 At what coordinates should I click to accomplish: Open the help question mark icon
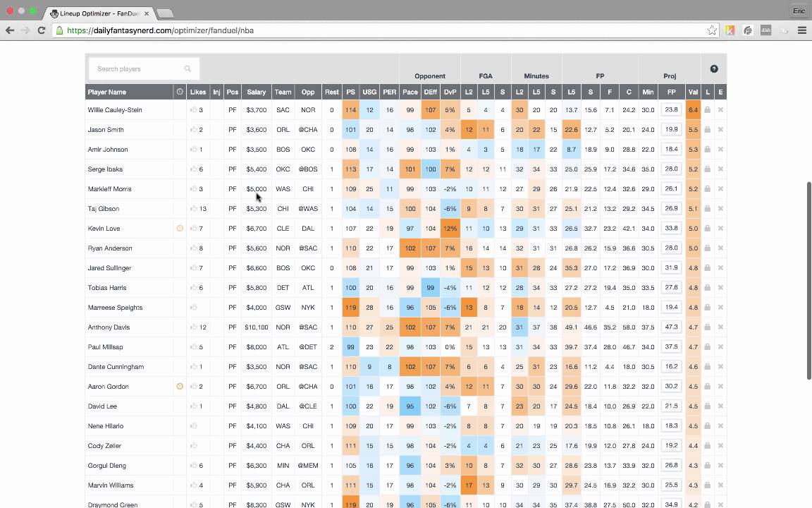pyautogui.click(x=713, y=69)
